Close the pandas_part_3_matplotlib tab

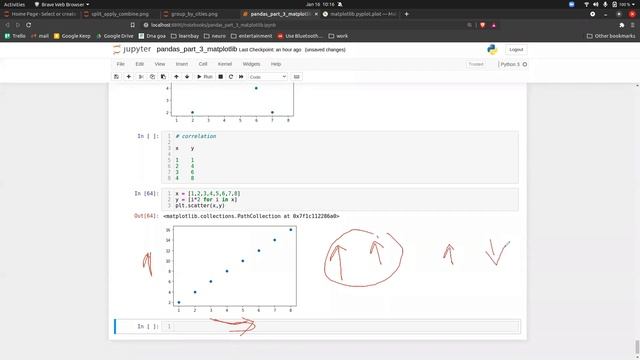316,14
